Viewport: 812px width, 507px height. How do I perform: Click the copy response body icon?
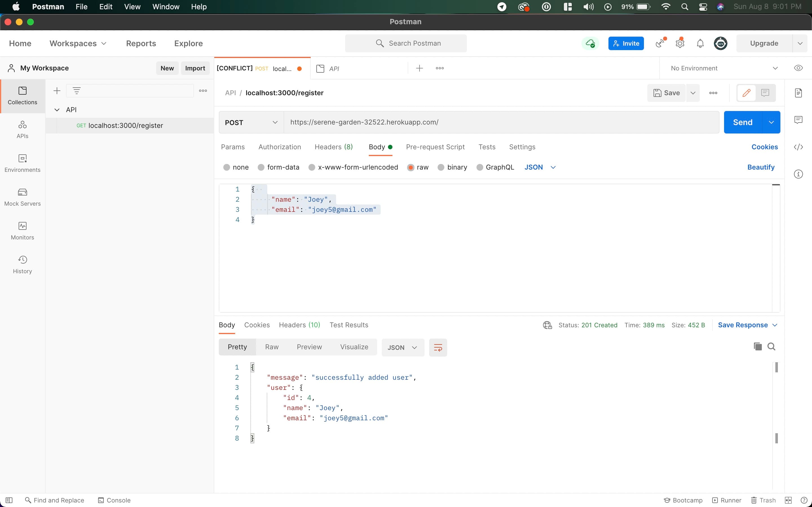[x=757, y=346]
